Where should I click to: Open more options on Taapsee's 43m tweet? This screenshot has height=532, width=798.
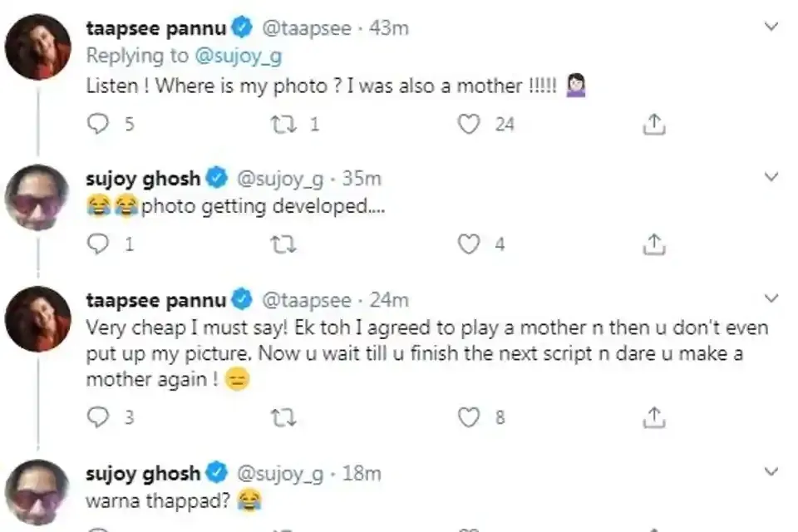771,27
